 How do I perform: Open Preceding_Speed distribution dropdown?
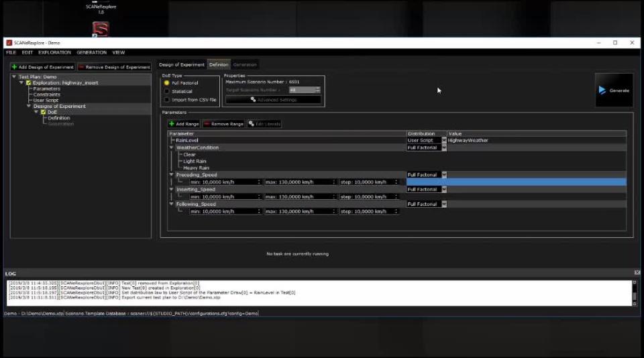pyautogui.click(x=444, y=175)
